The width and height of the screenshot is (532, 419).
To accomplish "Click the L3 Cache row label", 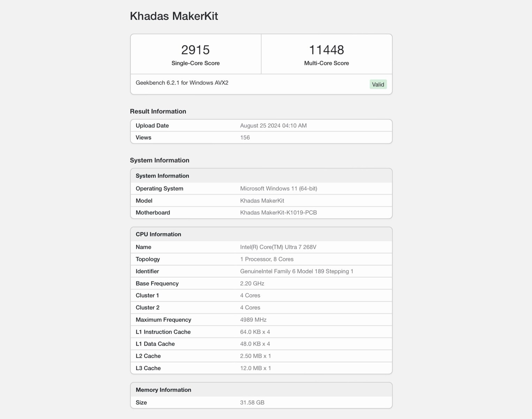I will (148, 368).
